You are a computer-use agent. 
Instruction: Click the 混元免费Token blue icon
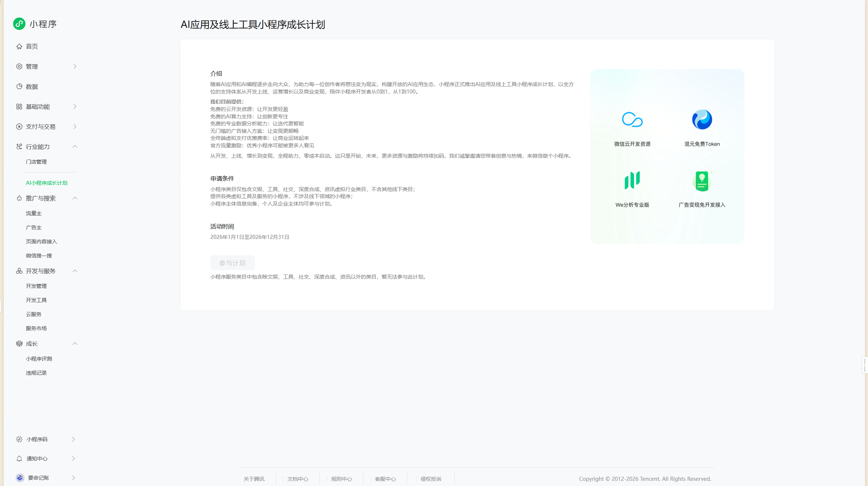[702, 119]
